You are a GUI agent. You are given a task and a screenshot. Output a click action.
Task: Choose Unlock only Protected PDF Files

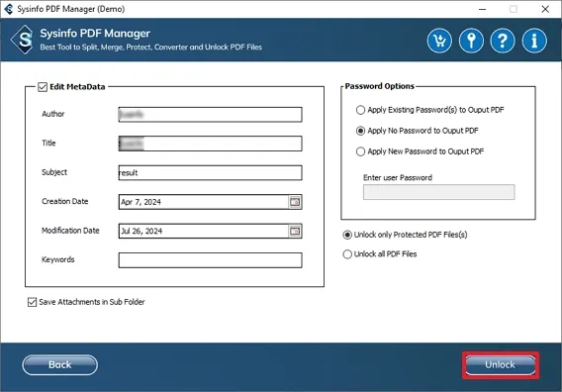[347, 235]
